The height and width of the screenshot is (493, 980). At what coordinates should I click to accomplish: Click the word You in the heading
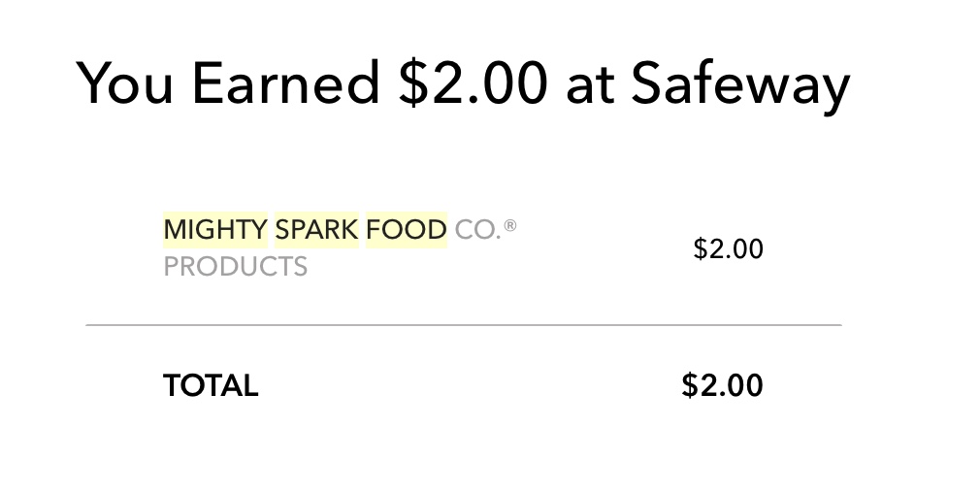pos(125,83)
